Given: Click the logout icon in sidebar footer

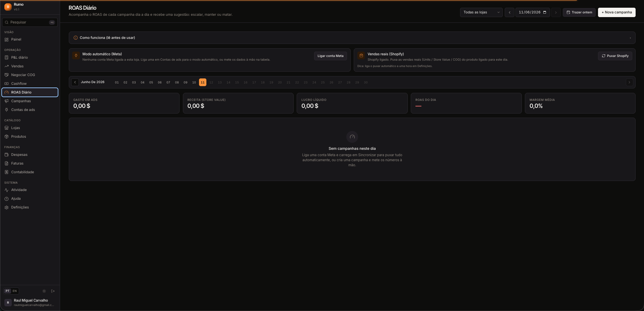Looking at the screenshot, I should [x=53, y=291].
